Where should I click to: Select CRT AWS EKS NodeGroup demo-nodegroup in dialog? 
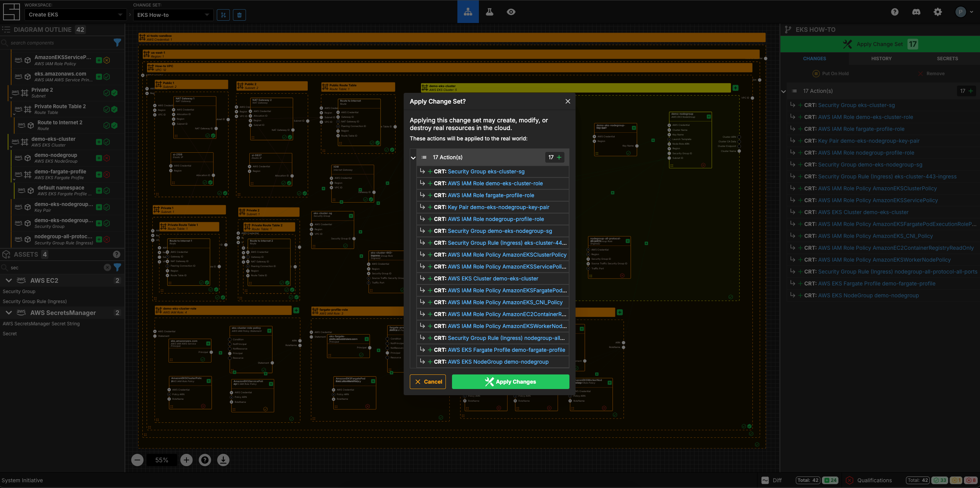pyautogui.click(x=493, y=362)
